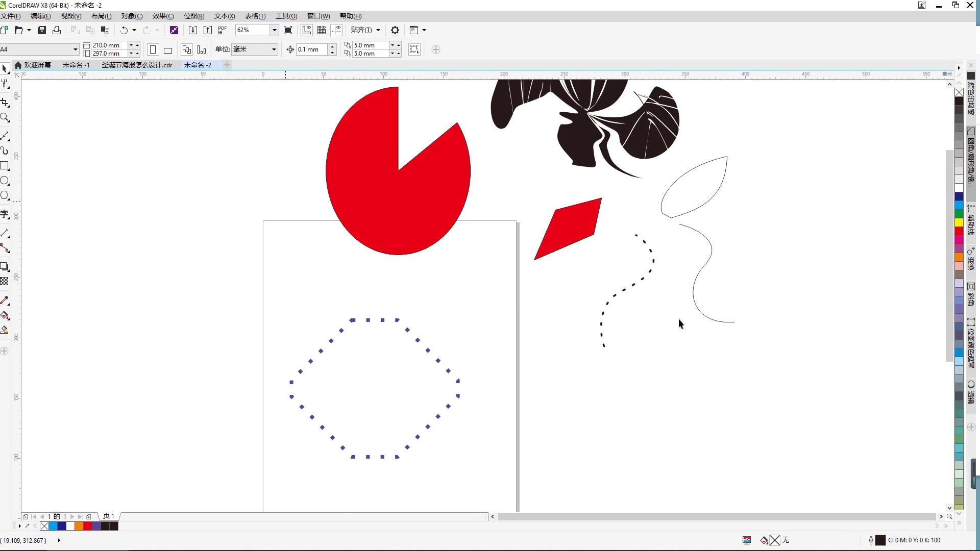Expand the A4 page size dropdown

click(76, 49)
